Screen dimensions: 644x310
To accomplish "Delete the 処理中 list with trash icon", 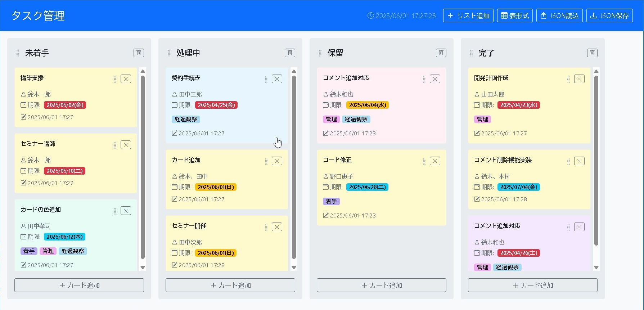I will pyautogui.click(x=290, y=53).
